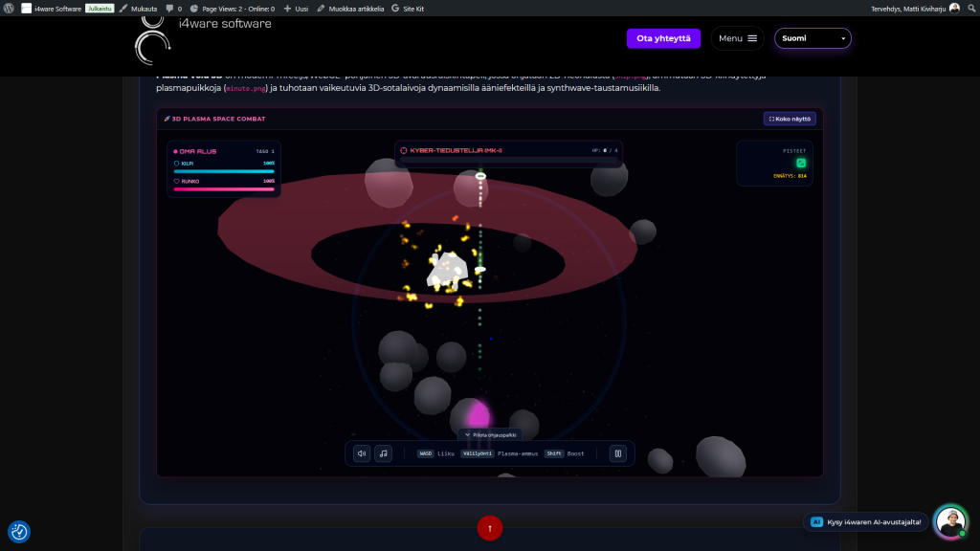Screen dimensions: 980x551
Task: Click the Välilyönti key hint
Action: (x=478, y=453)
